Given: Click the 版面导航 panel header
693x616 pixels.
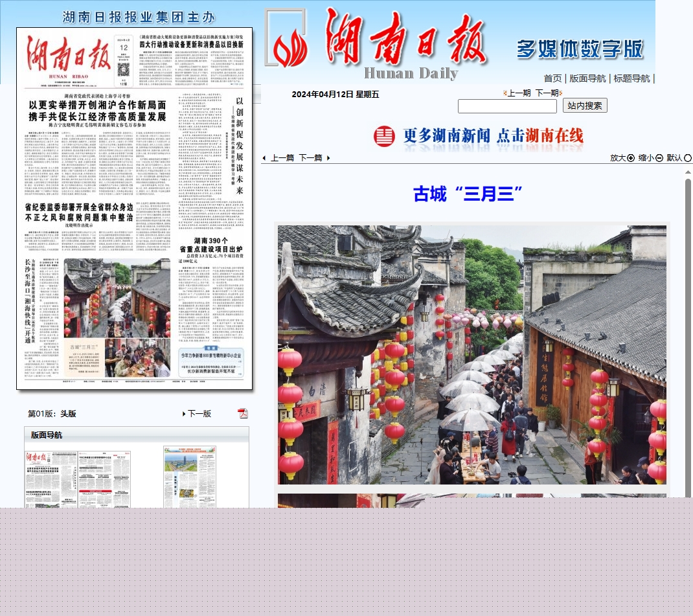Looking at the screenshot, I should (137, 435).
